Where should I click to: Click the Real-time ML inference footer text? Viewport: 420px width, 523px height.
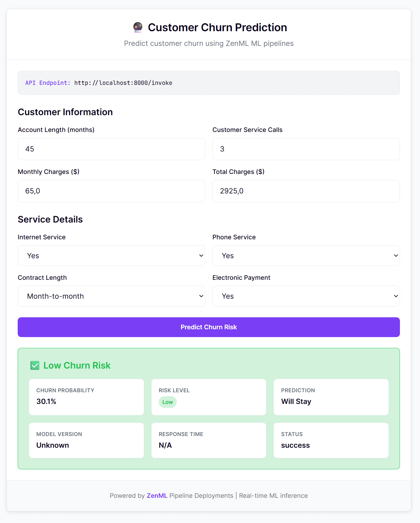(x=274, y=496)
